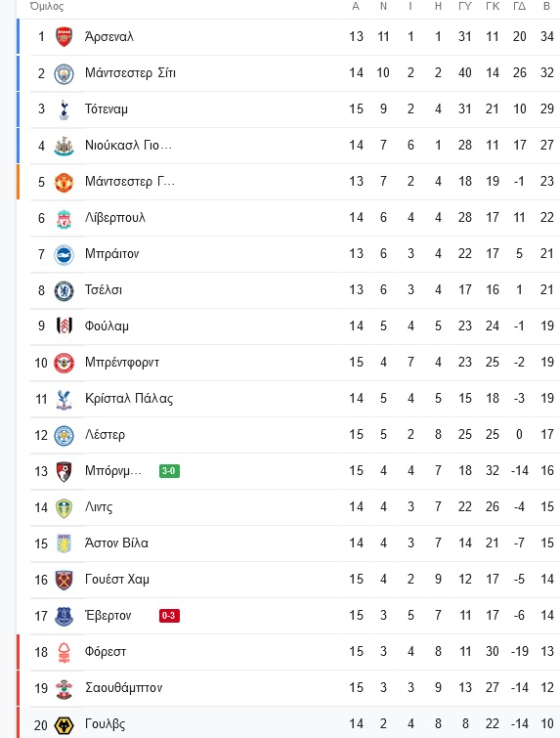
Task: Open the green 3-0 result badge
Action: pyautogui.click(x=169, y=471)
